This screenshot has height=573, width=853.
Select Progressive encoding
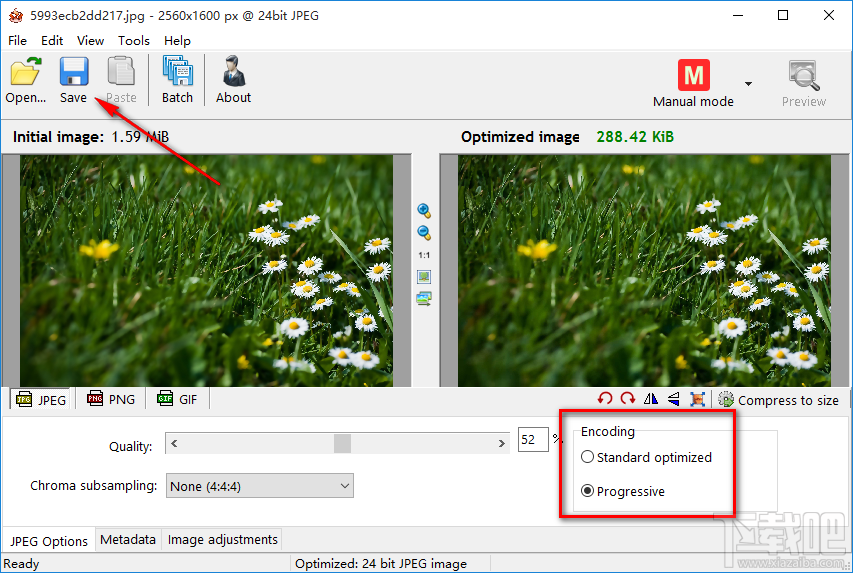(623, 491)
